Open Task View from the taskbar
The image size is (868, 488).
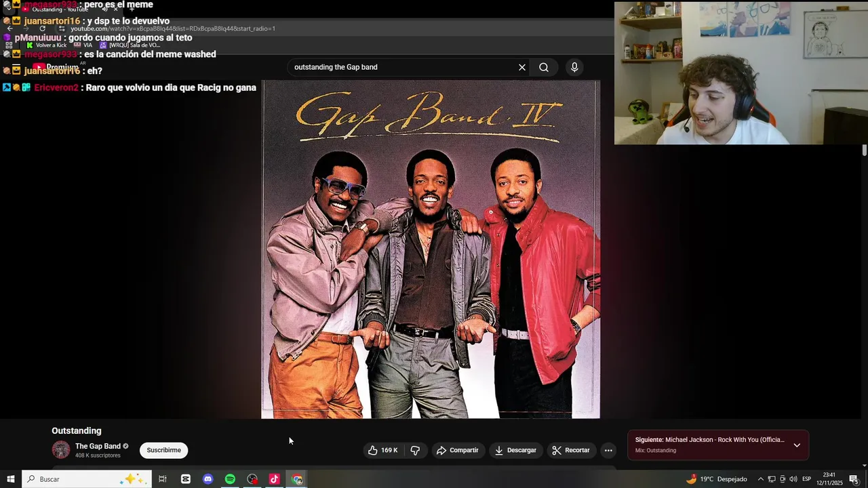(x=163, y=479)
